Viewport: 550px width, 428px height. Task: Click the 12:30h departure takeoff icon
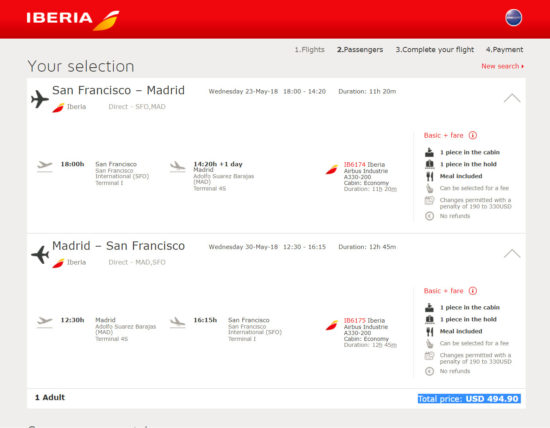(45, 321)
